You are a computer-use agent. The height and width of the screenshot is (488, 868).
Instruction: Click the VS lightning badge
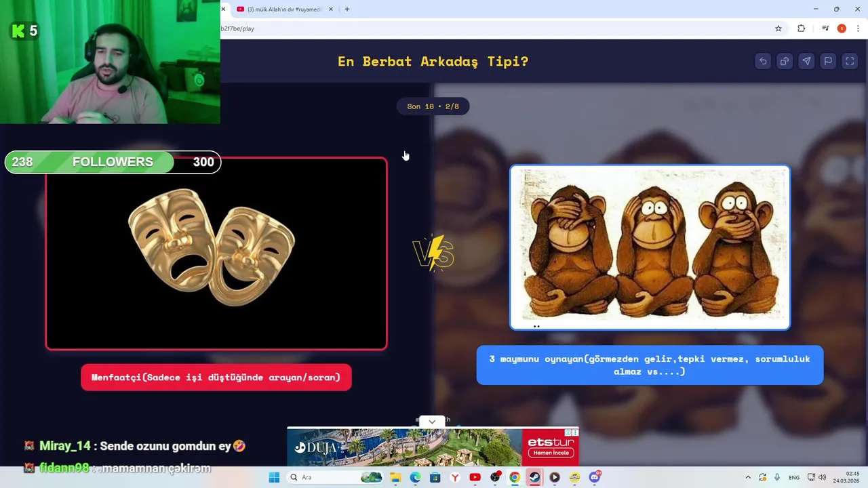point(433,253)
